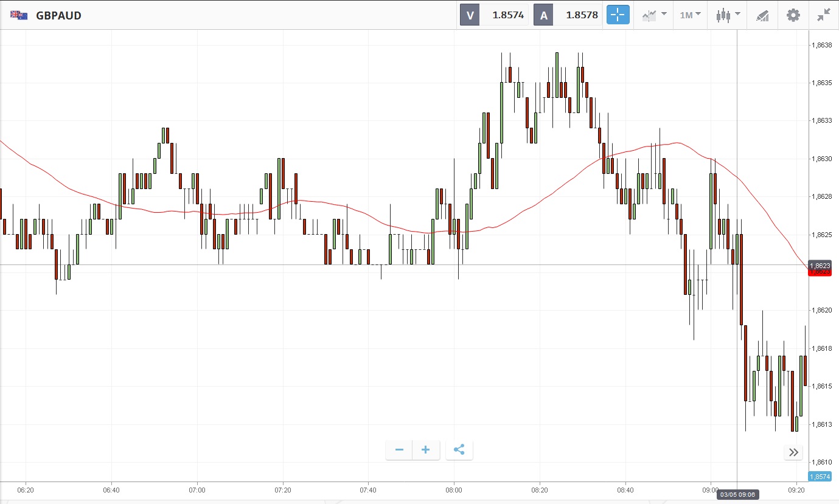Viewport: 839px width, 504px height.
Task: Open the compare chart dropdown
Action: click(x=655, y=15)
